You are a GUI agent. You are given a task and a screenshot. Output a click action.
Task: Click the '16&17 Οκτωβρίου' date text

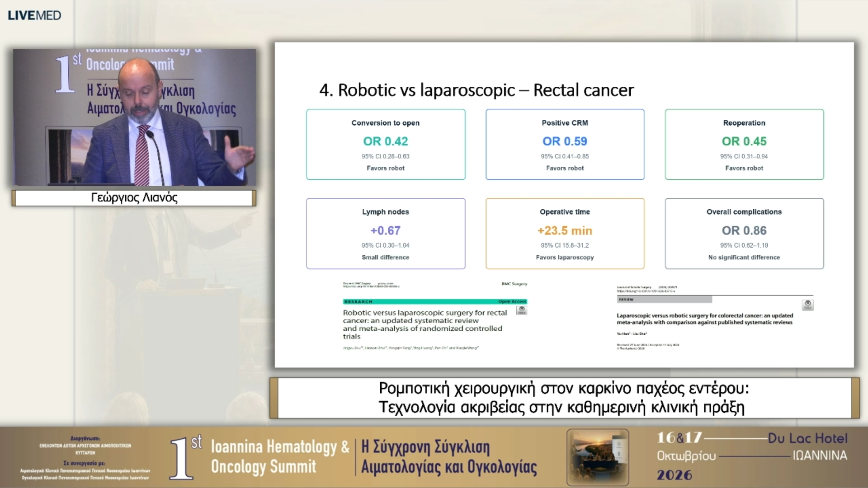click(x=686, y=446)
